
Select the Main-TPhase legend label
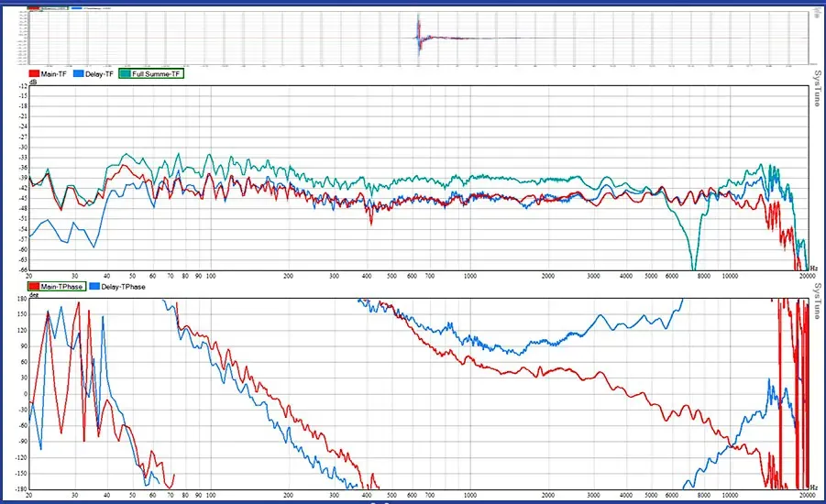point(62,287)
